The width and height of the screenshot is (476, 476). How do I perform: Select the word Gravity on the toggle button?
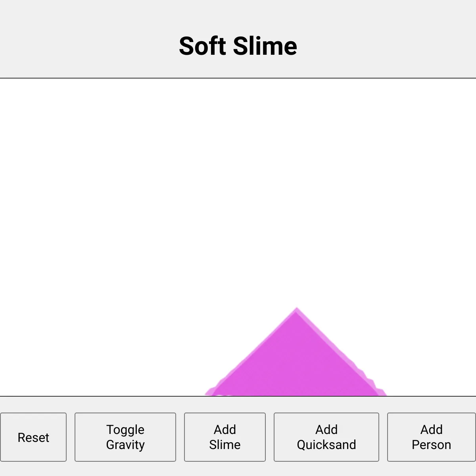[x=125, y=445]
